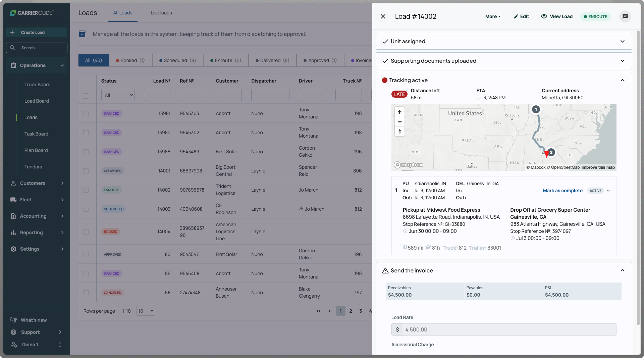Open the Status filter All dropdown
The height and width of the screenshot is (358, 644).
118,95
